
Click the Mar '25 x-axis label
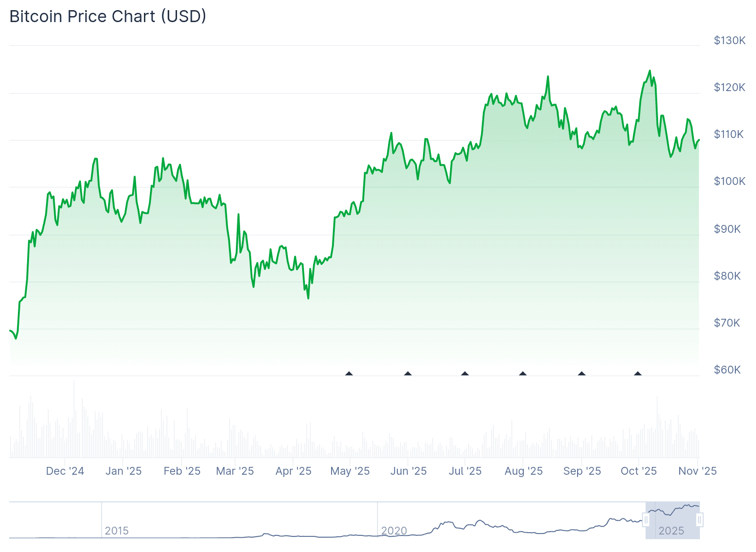click(235, 471)
